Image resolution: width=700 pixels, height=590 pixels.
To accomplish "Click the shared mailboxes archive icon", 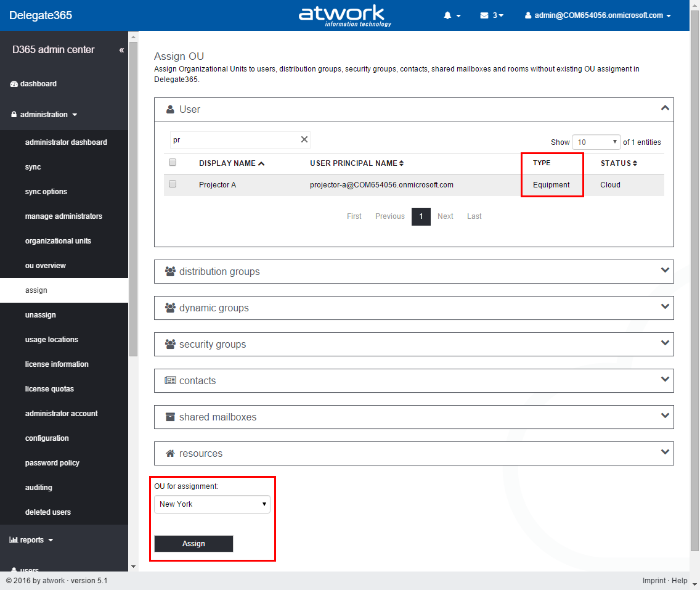I will pyautogui.click(x=170, y=417).
